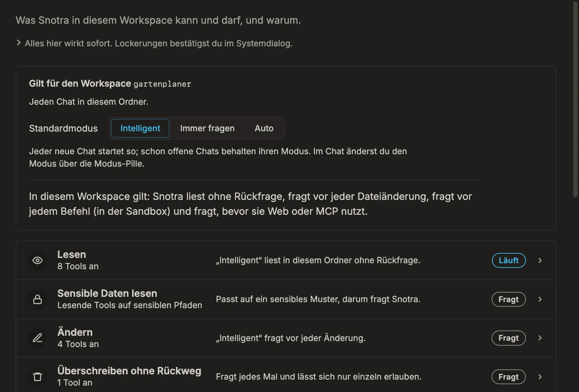Click the heading 'Was Snotra in diesem Workspace kann'
The width and height of the screenshot is (579, 392).
158,20
